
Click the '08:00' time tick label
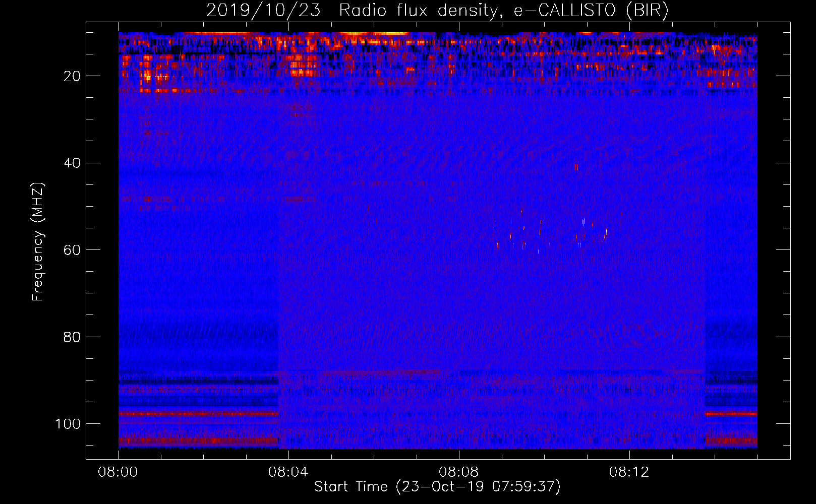pos(118,472)
